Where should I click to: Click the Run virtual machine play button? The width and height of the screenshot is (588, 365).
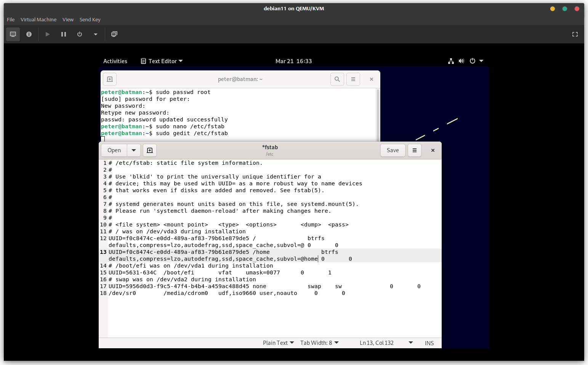pos(48,34)
